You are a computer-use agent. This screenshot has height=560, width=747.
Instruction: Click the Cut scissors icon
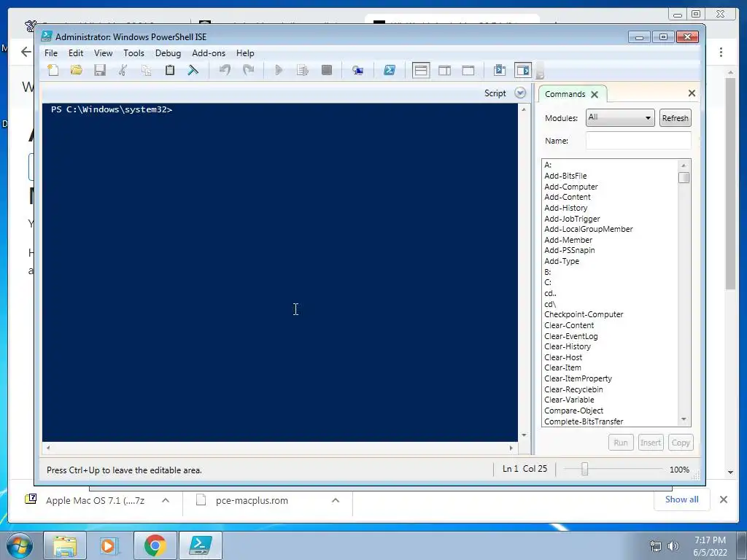(x=123, y=71)
